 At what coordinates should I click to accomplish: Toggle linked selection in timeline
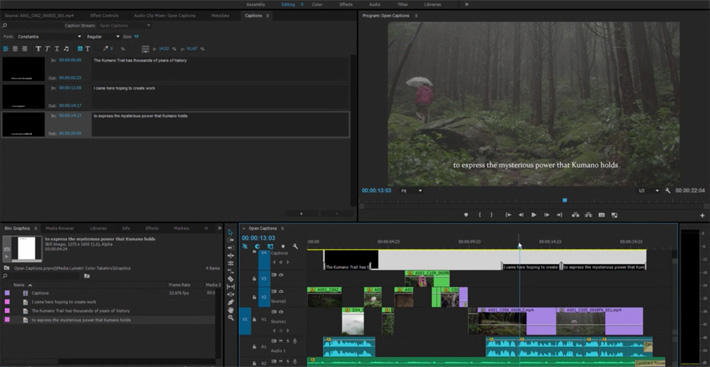(270, 247)
